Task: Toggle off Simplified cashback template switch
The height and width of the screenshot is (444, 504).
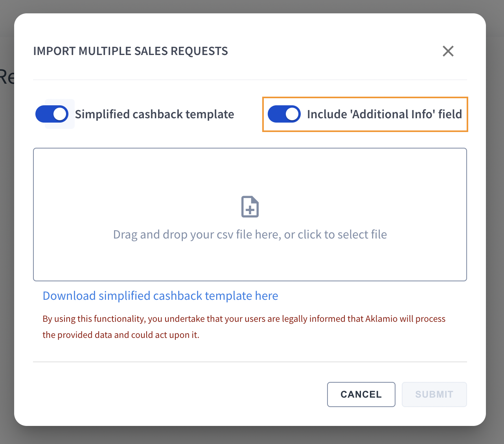Action: click(52, 114)
